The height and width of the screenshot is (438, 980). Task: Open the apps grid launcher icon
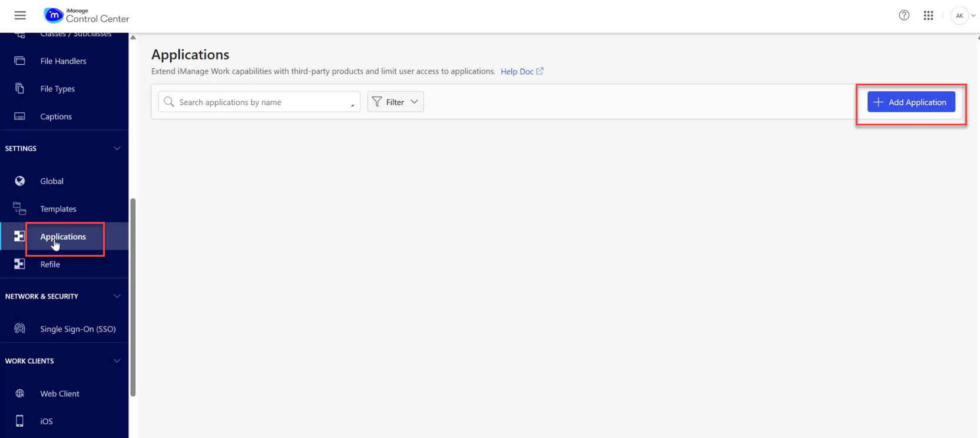(x=928, y=15)
